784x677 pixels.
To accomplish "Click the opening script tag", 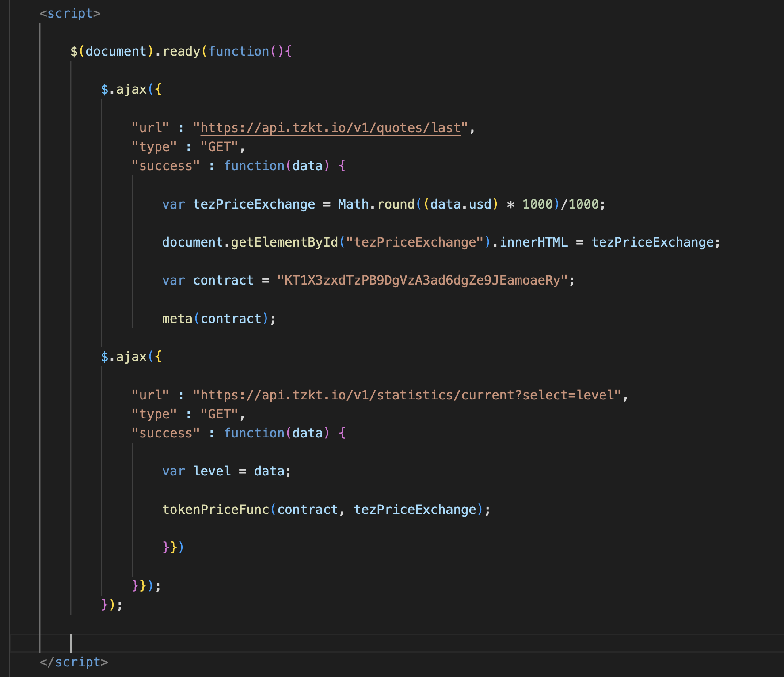I will tap(70, 13).
